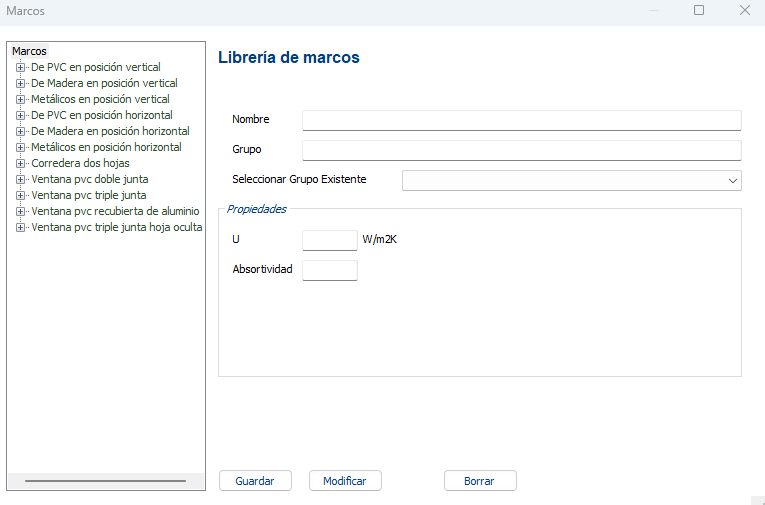The image size is (765, 505).
Task: Focus the Nombre text field
Action: click(521, 120)
